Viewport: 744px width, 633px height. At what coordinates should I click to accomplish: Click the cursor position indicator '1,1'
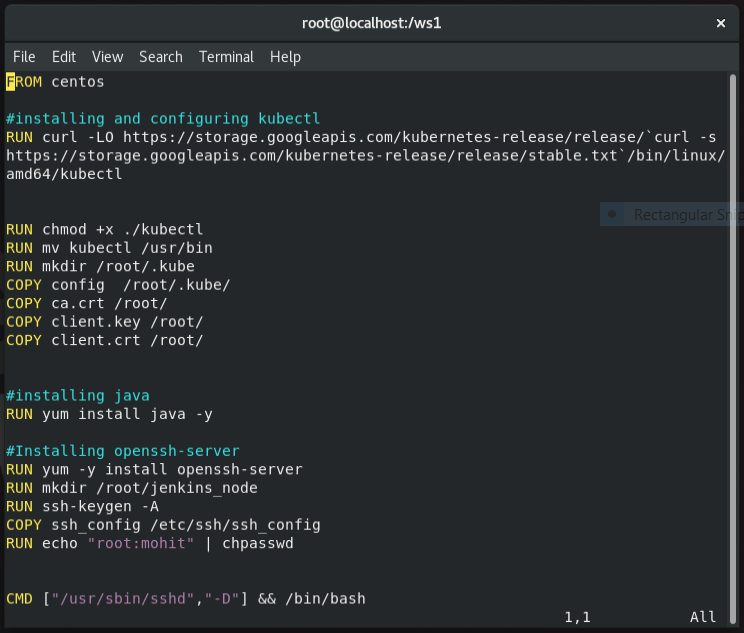pyautogui.click(x=577, y=617)
